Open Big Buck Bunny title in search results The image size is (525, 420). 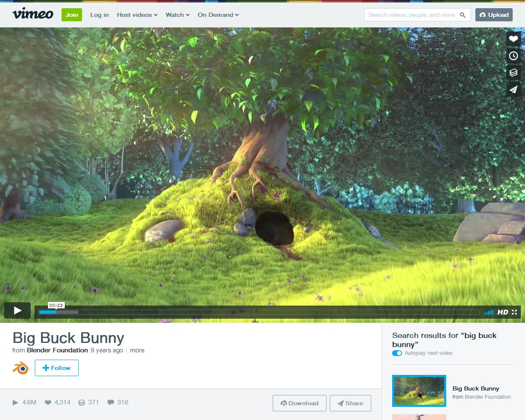tap(476, 388)
